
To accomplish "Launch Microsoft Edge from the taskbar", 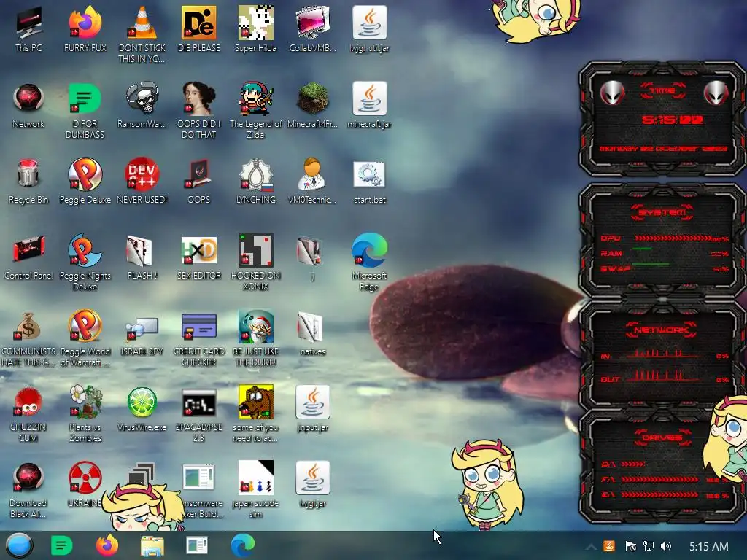I will click(243, 545).
